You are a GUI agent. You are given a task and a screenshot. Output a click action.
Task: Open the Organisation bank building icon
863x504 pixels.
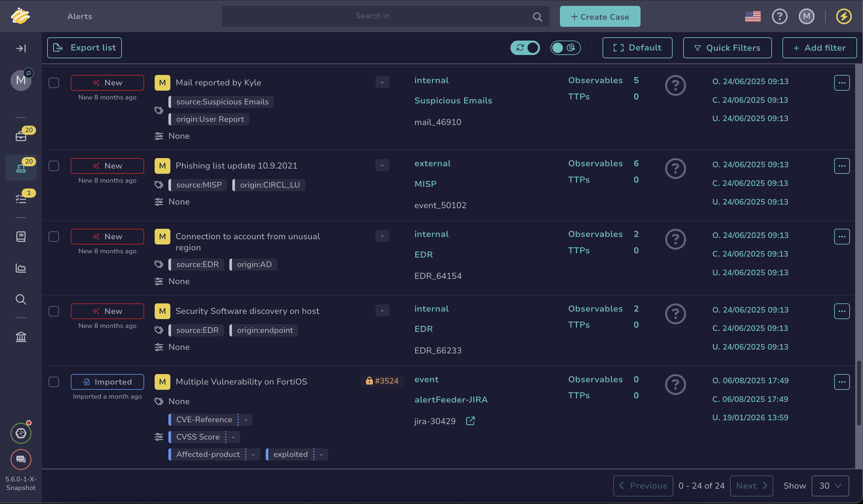click(x=21, y=337)
